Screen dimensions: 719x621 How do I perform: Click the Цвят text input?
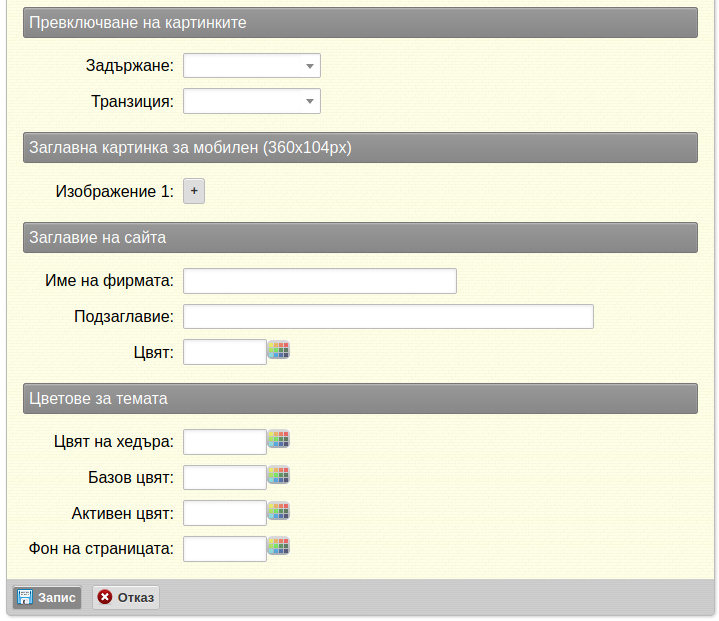(225, 352)
